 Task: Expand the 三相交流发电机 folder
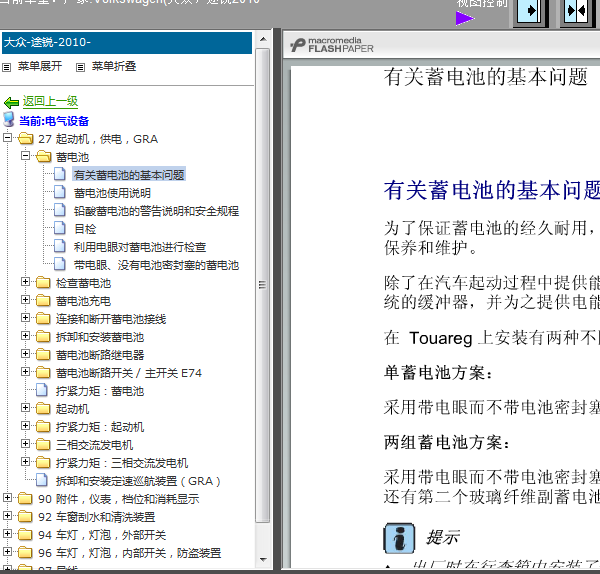[25, 444]
